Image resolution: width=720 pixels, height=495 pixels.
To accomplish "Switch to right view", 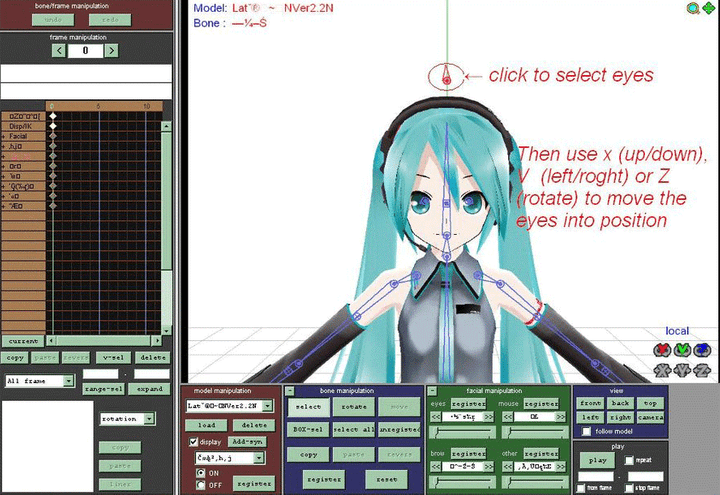I will point(620,417).
